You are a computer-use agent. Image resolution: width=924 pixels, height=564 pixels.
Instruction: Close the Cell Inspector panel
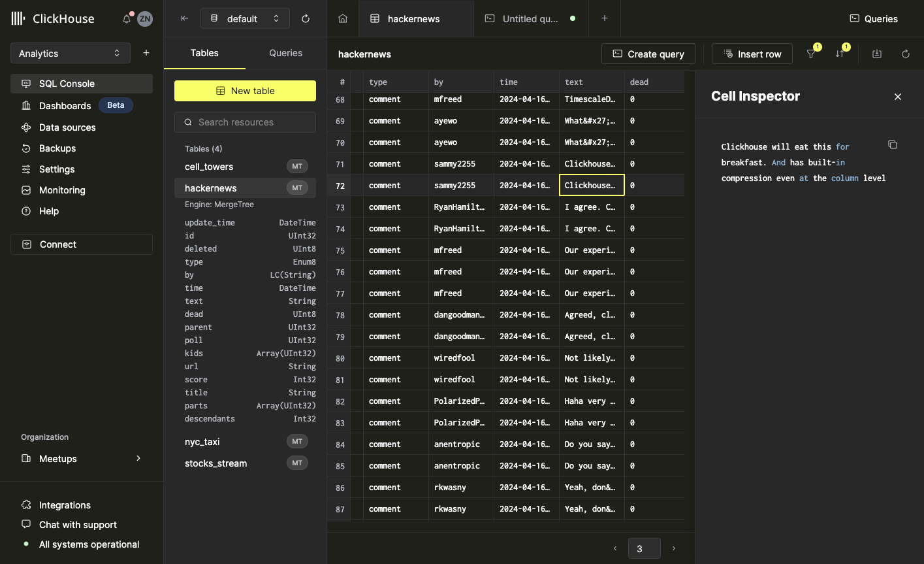click(x=898, y=97)
